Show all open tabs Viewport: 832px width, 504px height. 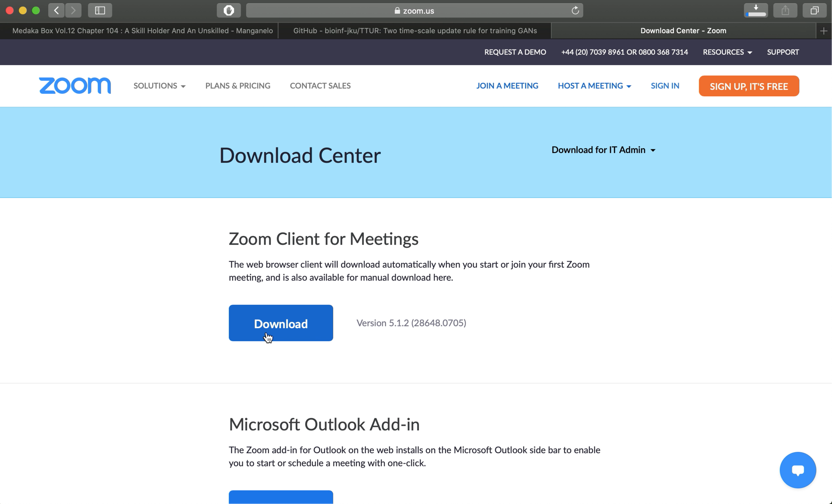coord(814,10)
